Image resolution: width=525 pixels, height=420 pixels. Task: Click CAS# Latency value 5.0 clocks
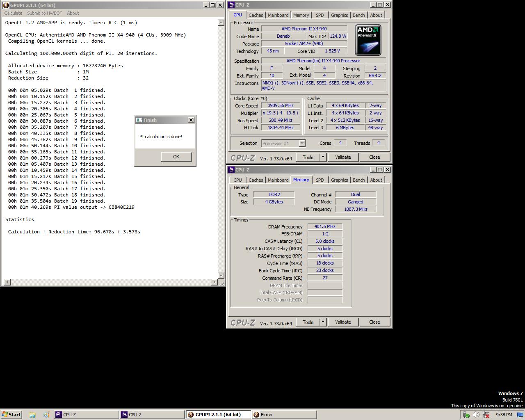coord(325,241)
